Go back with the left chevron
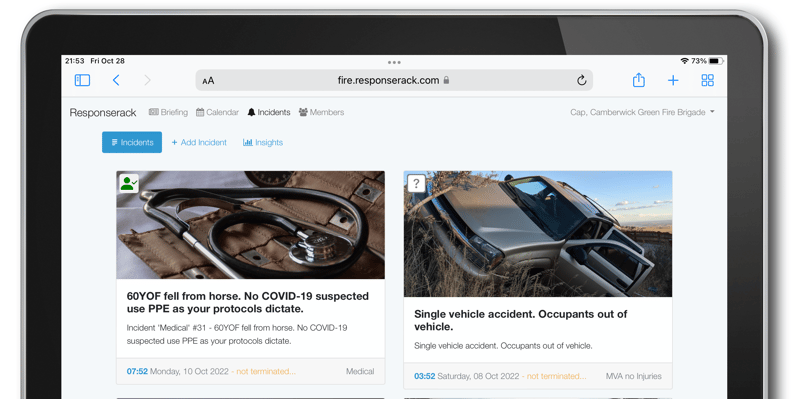Viewport: 800px width, 399px height. point(116,80)
